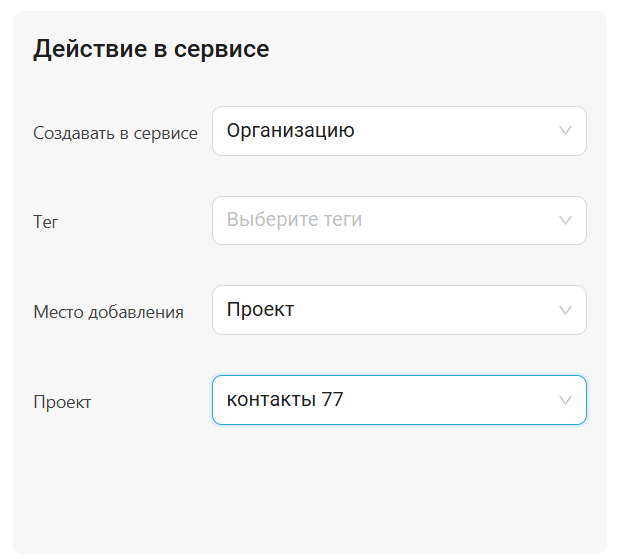Screen dimensions: 617x559
Task: Click the 'Создавать в сервисе' label
Action: click(x=115, y=133)
